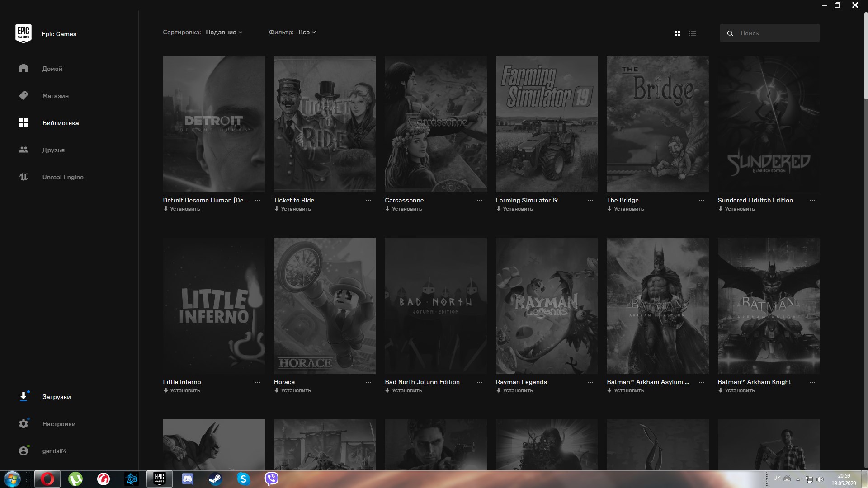Open Sundered Eldritch Edition options menu
Screen dimensions: 868x488
(812, 201)
